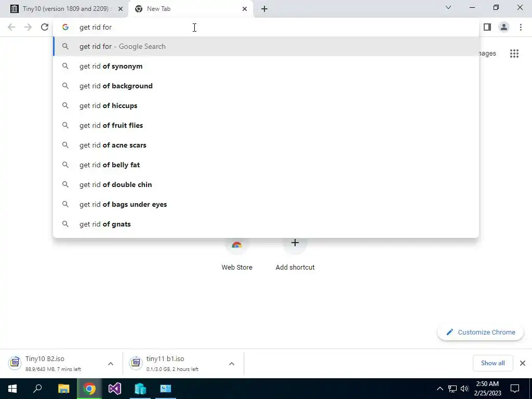The image size is (532, 399).
Task: Reload the page with the refresh icon
Action: pos(45,27)
